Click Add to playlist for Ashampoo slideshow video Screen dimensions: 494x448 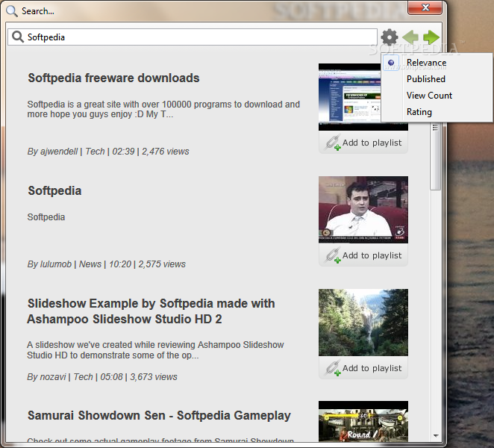click(x=363, y=368)
